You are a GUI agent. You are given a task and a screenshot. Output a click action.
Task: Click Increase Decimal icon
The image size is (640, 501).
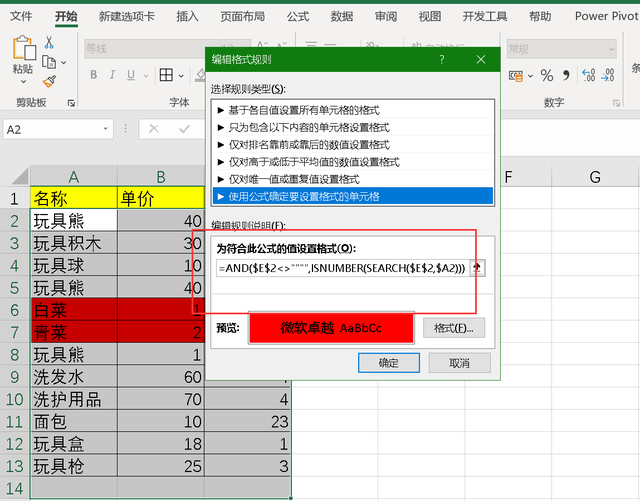point(589,75)
